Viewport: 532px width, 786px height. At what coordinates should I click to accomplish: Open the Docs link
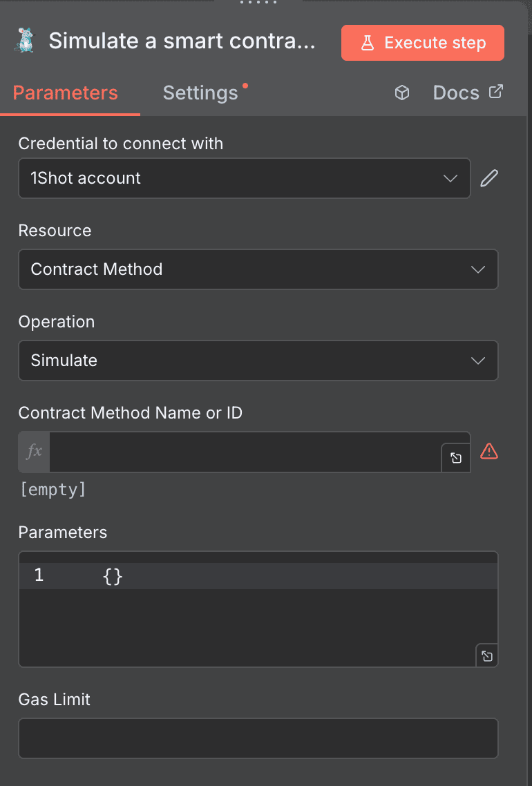pyautogui.click(x=455, y=92)
